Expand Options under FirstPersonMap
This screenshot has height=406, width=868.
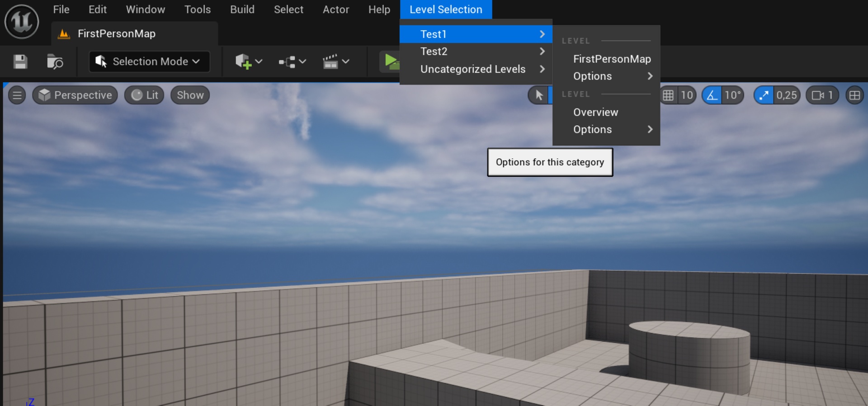[606, 76]
